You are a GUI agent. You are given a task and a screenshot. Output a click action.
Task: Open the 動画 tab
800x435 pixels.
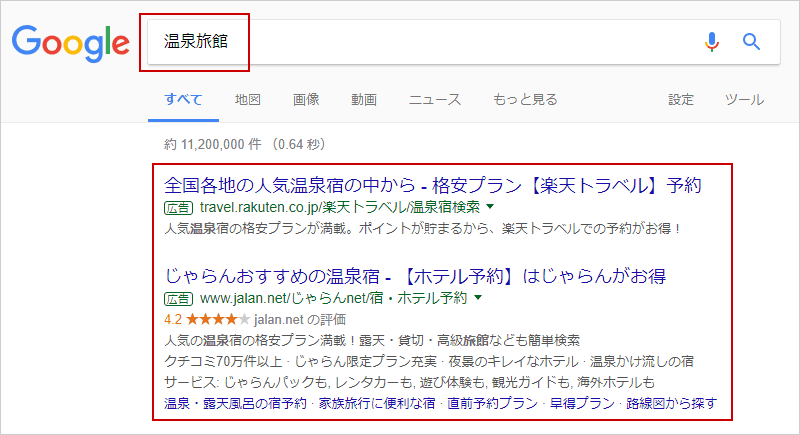tap(364, 99)
